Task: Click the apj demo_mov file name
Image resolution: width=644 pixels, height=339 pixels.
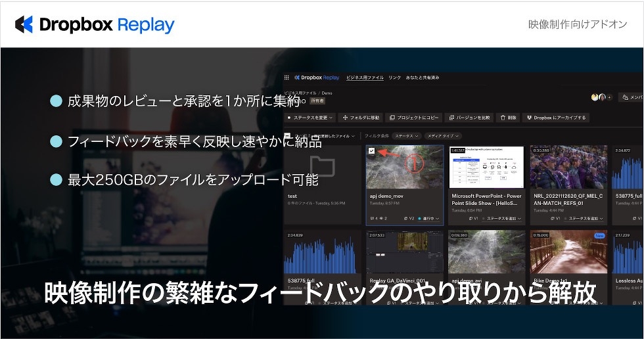Action: (x=386, y=196)
